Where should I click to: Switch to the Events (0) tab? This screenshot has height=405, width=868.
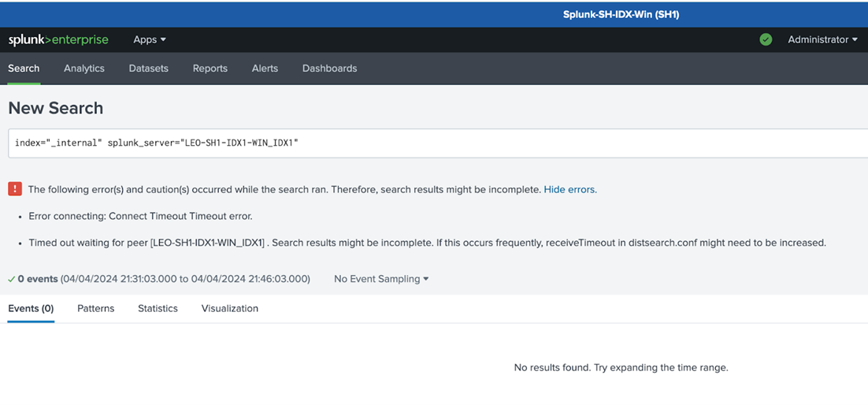[x=31, y=309]
